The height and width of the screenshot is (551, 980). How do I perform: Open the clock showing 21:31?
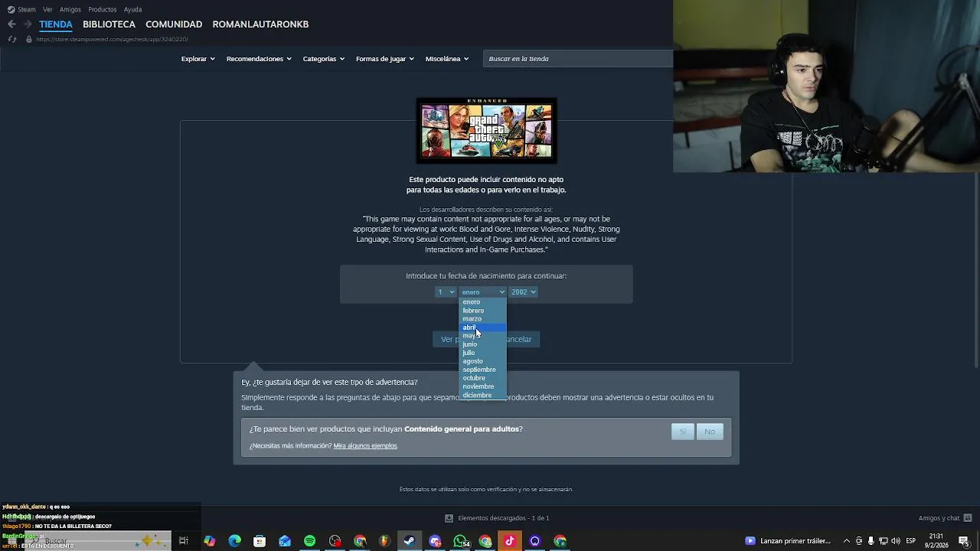[936, 541]
